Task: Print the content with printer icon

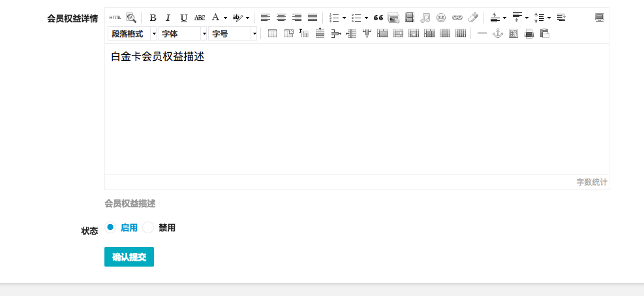Action: [x=529, y=33]
